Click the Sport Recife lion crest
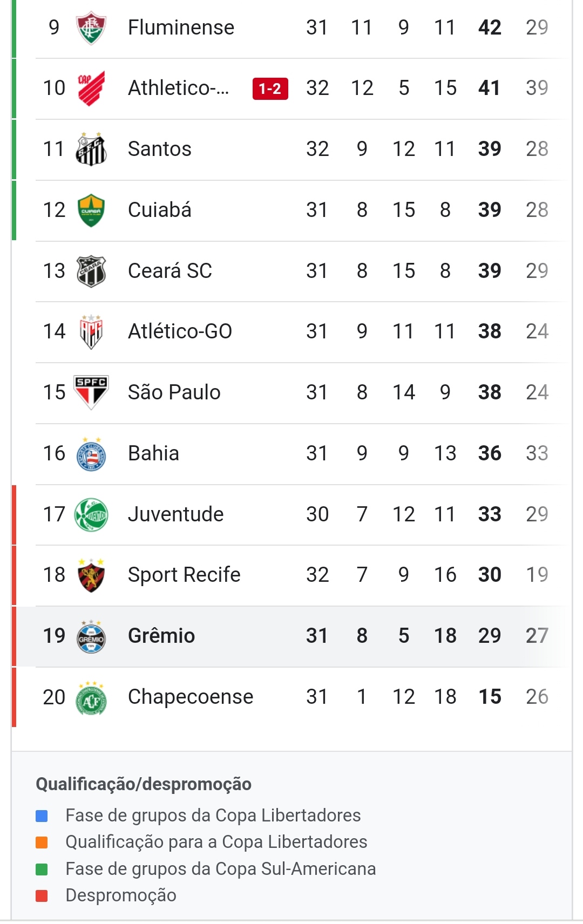583x924 pixels. 91,575
